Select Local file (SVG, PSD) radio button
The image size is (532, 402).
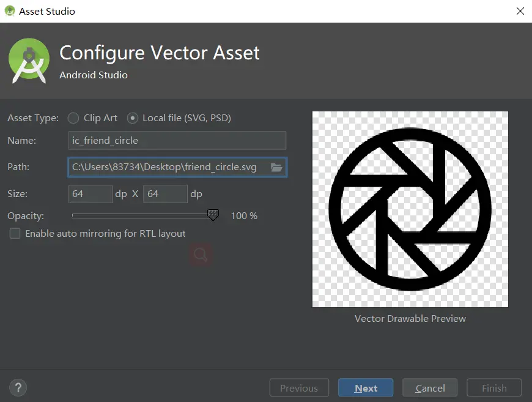132,118
